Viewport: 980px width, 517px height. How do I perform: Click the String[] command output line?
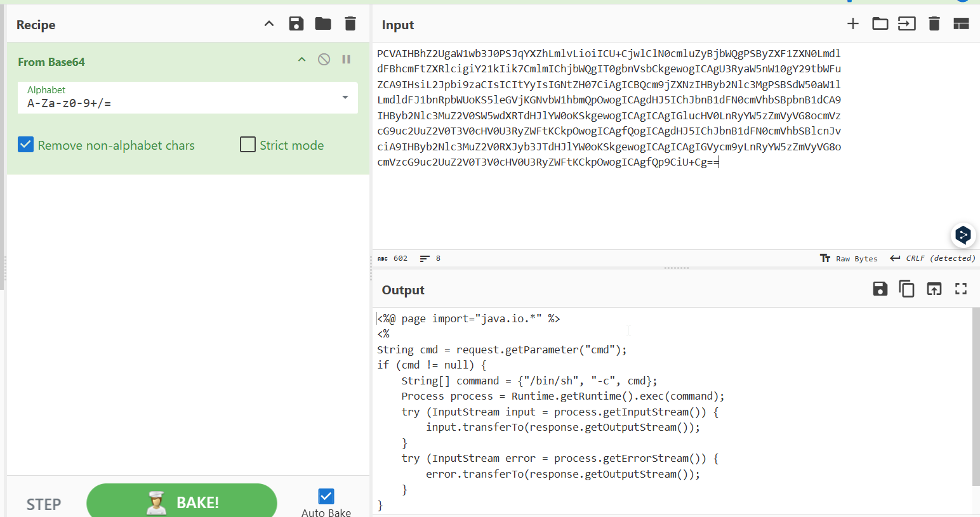pyautogui.click(x=529, y=381)
